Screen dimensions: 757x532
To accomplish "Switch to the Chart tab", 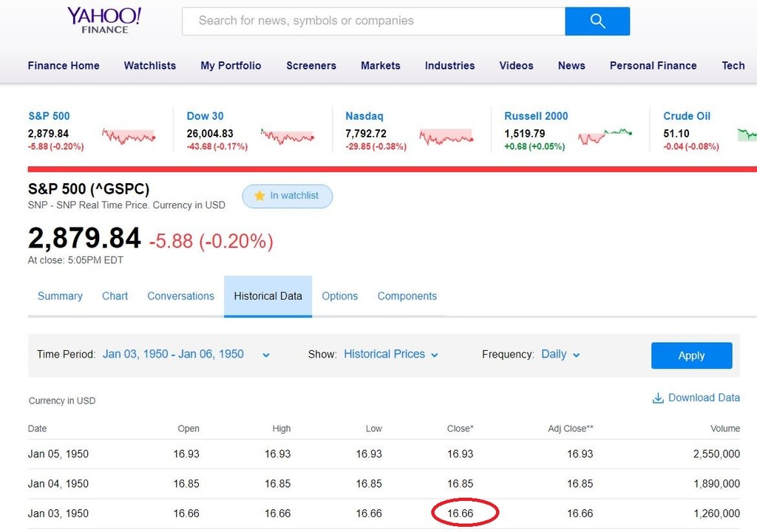I will (115, 296).
